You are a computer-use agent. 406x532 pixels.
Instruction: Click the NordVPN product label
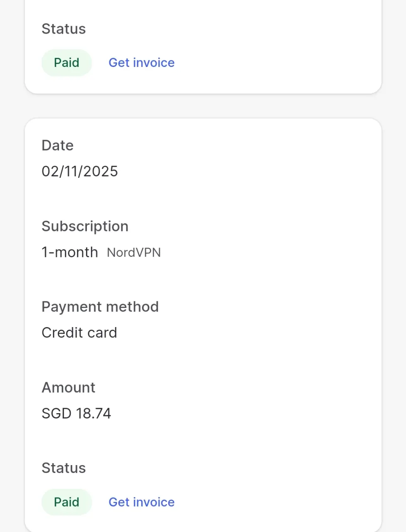(x=134, y=253)
